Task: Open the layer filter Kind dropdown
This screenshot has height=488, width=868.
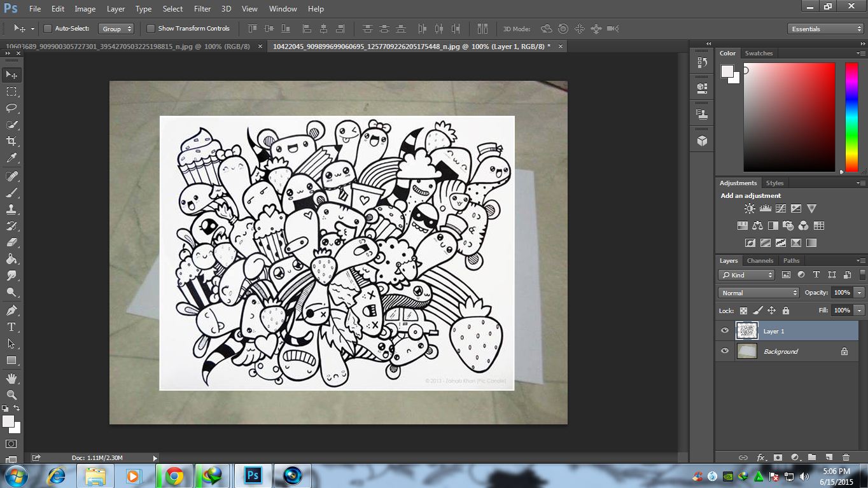Action: pyautogui.click(x=746, y=275)
